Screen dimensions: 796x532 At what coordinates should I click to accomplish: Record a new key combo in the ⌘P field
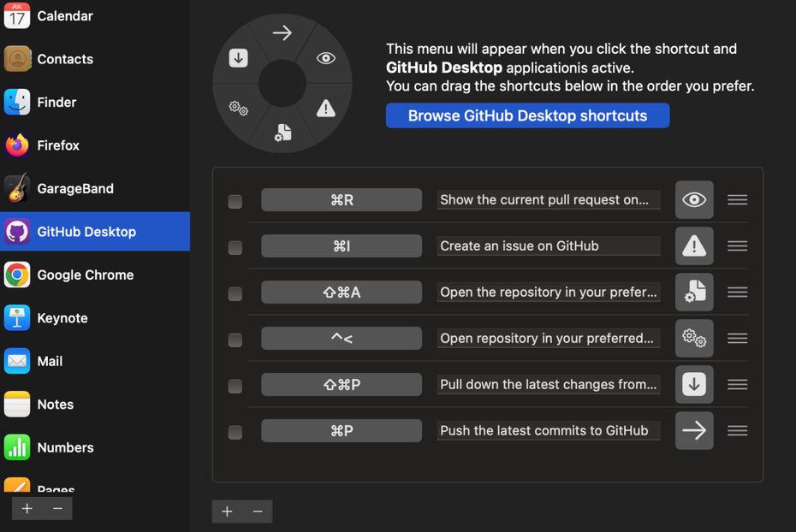[x=342, y=430]
